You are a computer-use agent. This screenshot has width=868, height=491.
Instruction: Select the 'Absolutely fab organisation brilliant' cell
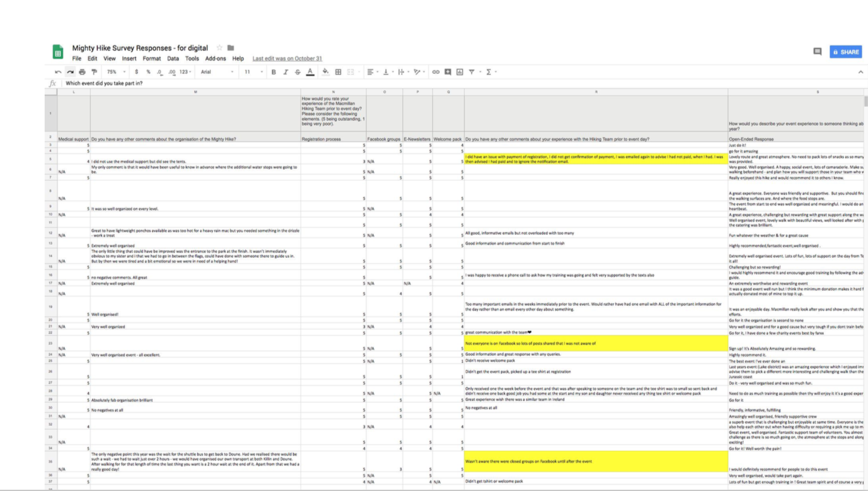click(x=196, y=400)
